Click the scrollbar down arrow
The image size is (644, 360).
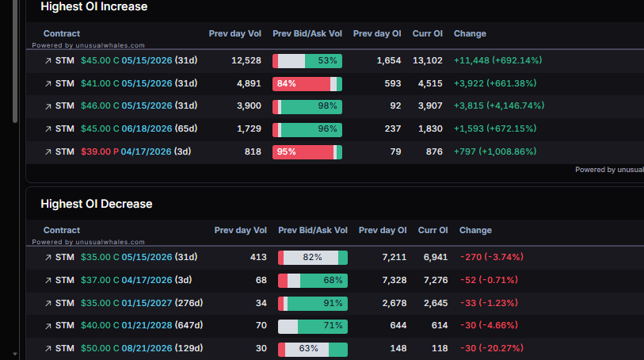pyautogui.click(x=15, y=354)
